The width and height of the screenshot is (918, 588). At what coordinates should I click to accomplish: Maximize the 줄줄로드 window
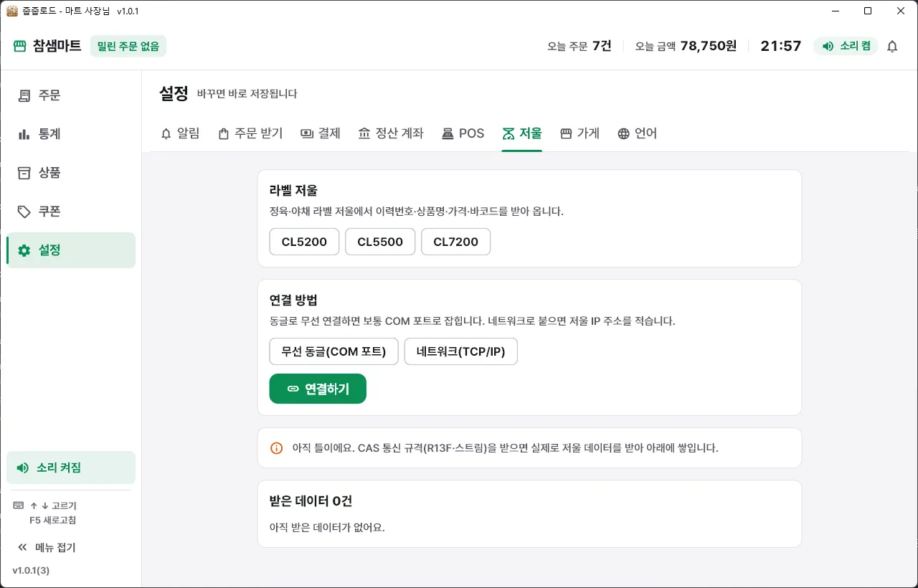pos(868,11)
